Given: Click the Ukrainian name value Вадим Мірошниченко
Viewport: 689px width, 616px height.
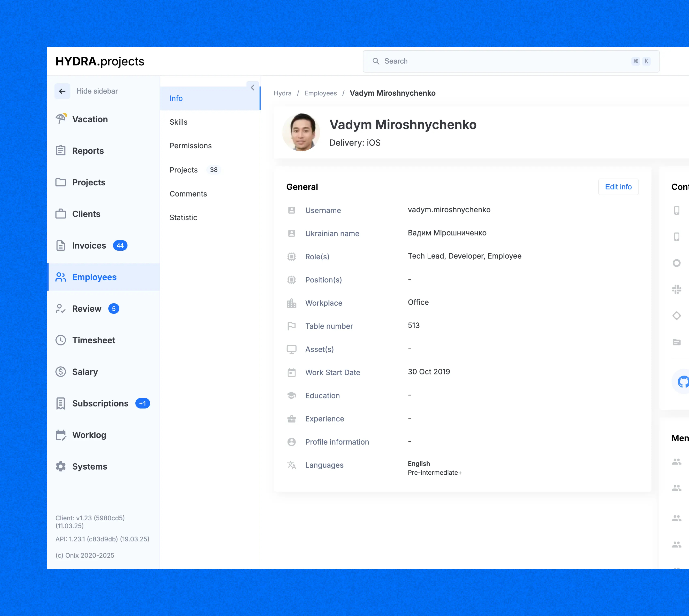Looking at the screenshot, I should [x=447, y=233].
